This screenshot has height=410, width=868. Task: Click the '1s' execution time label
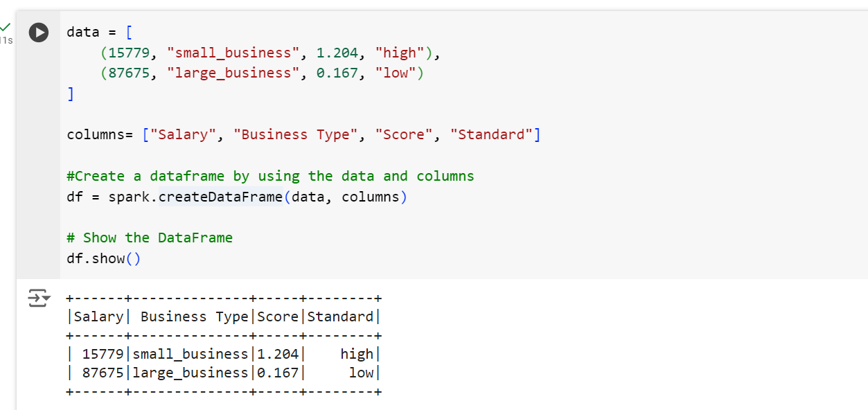pyautogui.click(x=6, y=40)
